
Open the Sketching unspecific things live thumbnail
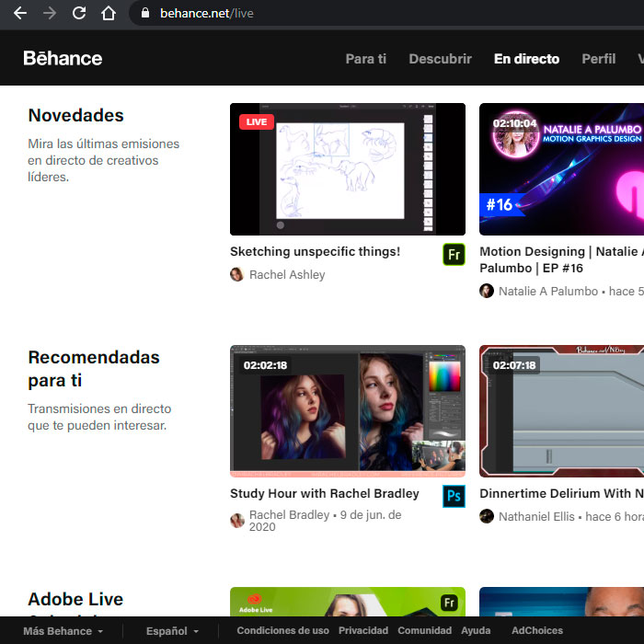tap(348, 169)
